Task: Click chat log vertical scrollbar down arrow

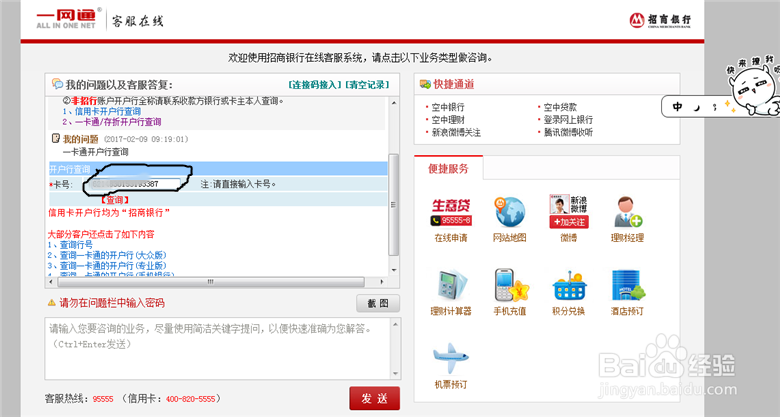Action: click(393, 270)
